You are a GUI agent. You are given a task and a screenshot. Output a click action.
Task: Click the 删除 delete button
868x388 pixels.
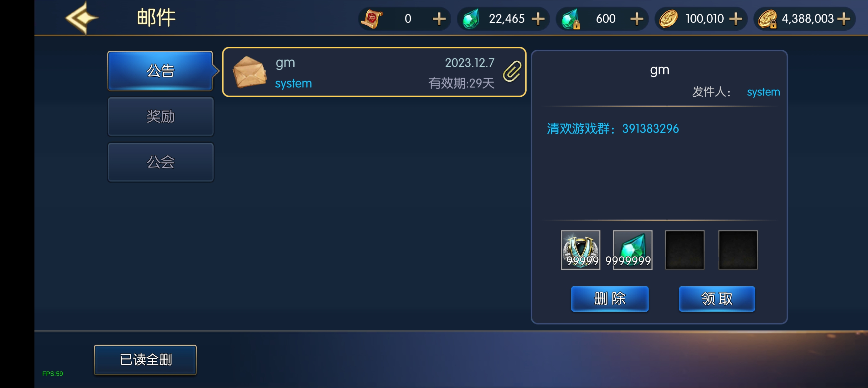click(610, 299)
